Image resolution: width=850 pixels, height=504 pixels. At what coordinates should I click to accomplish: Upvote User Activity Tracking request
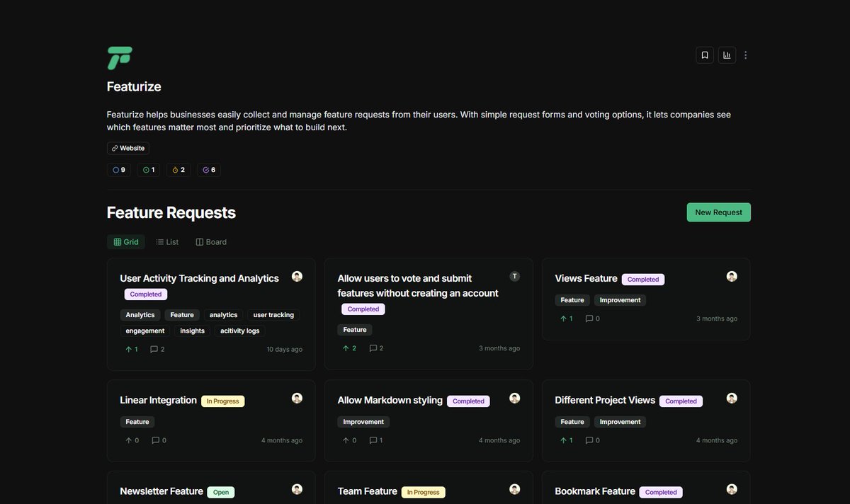[131, 349]
